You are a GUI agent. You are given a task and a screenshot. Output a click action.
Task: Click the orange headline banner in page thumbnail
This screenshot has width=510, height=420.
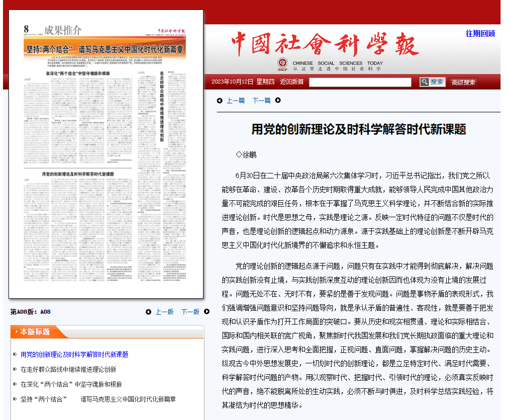click(x=105, y=50)
